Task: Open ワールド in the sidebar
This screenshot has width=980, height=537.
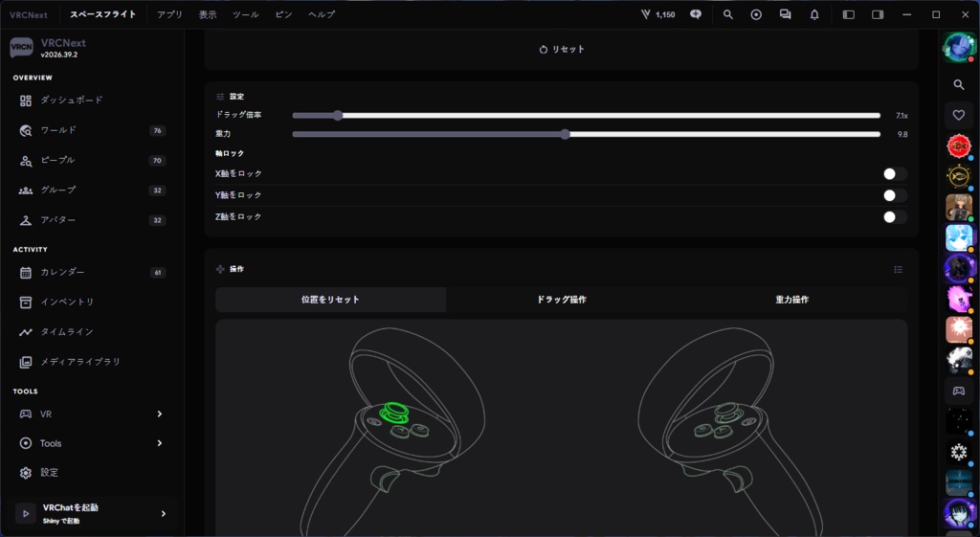Action: [x=91, y=130]
